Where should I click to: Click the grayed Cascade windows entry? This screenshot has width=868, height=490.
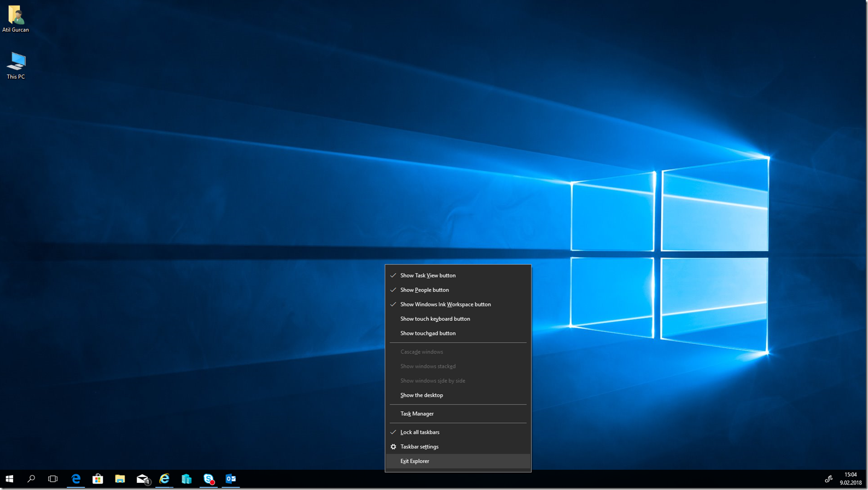pyautogui.click(x=458, y=351)
